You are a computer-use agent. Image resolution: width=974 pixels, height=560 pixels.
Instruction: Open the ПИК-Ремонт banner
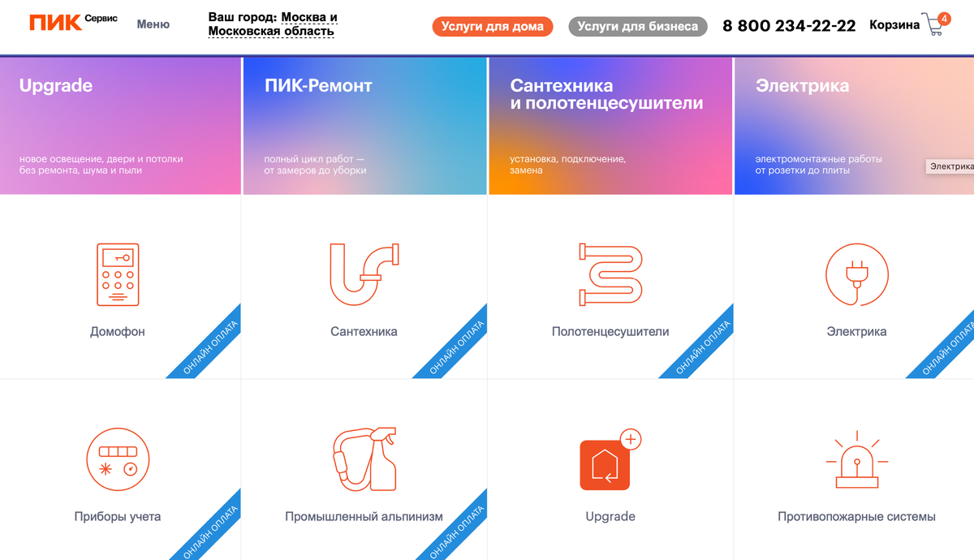[x=364, y=126]
